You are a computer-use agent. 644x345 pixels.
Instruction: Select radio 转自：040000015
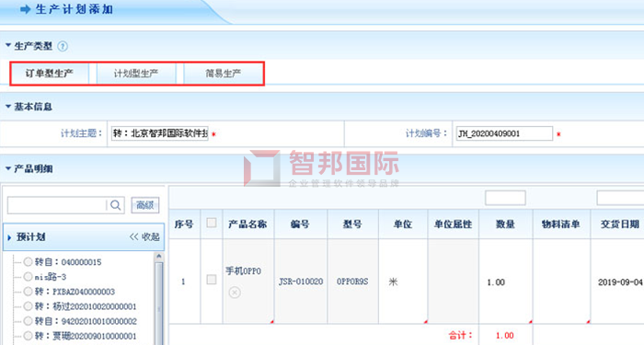coord(28,261)
